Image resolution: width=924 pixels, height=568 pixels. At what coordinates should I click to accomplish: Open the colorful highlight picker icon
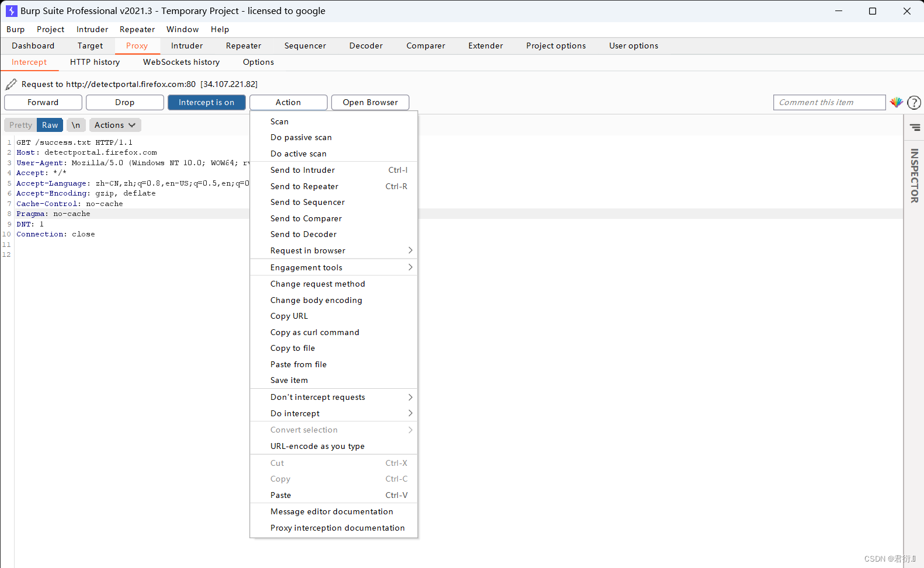click(897, 102)
